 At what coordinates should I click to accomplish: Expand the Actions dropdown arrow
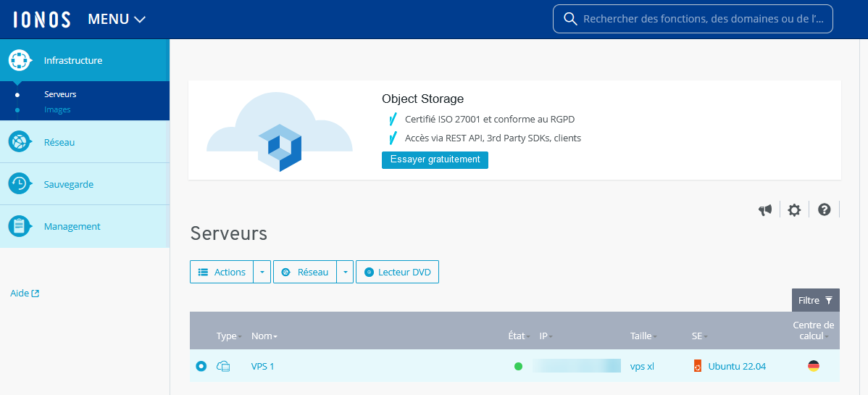[x=262, y=272]
